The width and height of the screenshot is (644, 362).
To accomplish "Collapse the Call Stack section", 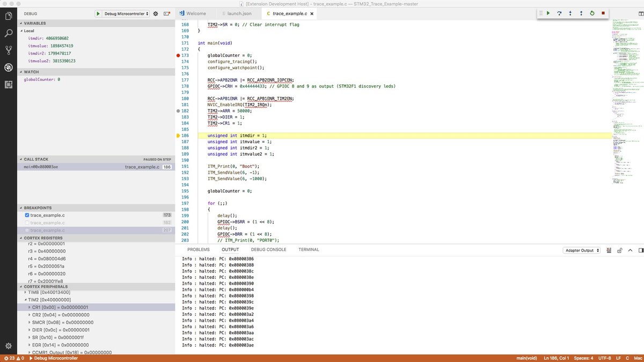I will click(x=96, y=159).
